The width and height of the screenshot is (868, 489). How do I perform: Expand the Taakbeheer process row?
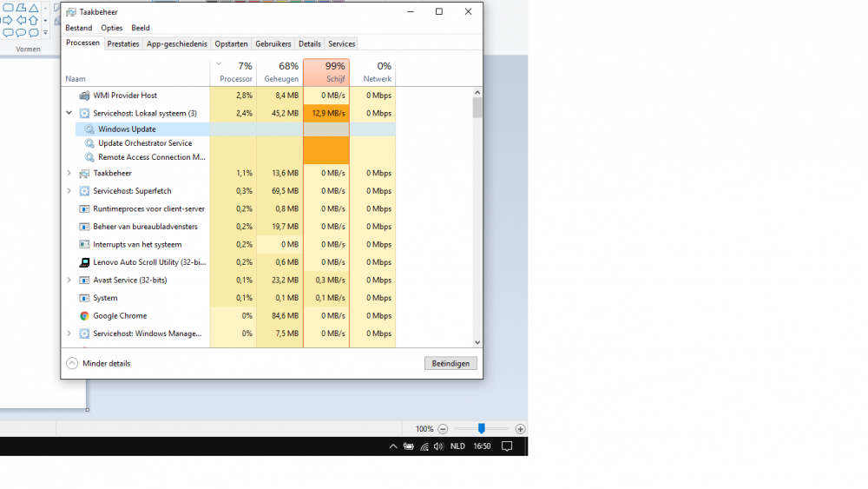coord(69,173)
